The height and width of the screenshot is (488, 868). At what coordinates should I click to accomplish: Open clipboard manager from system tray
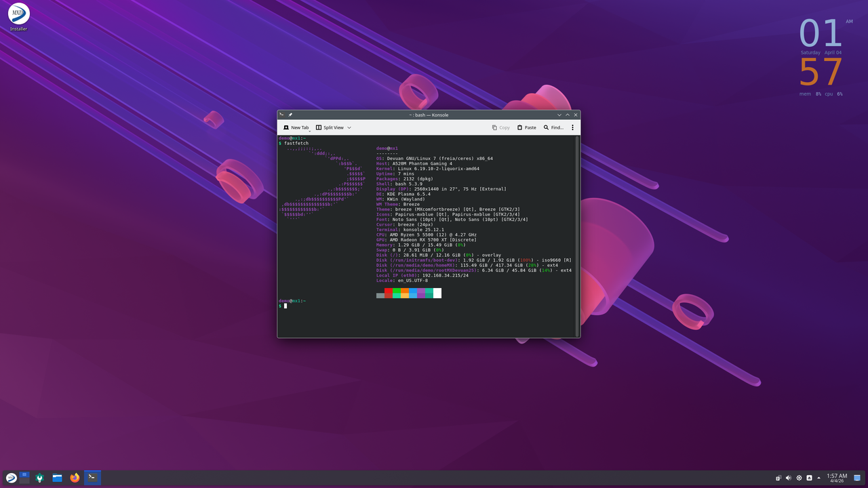tap(778, 477)
